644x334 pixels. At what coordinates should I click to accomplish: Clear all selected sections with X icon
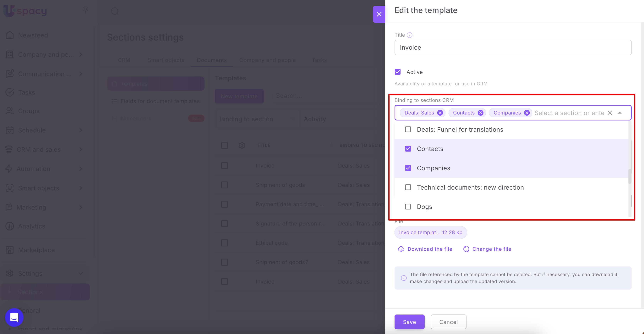click(610, 113)
